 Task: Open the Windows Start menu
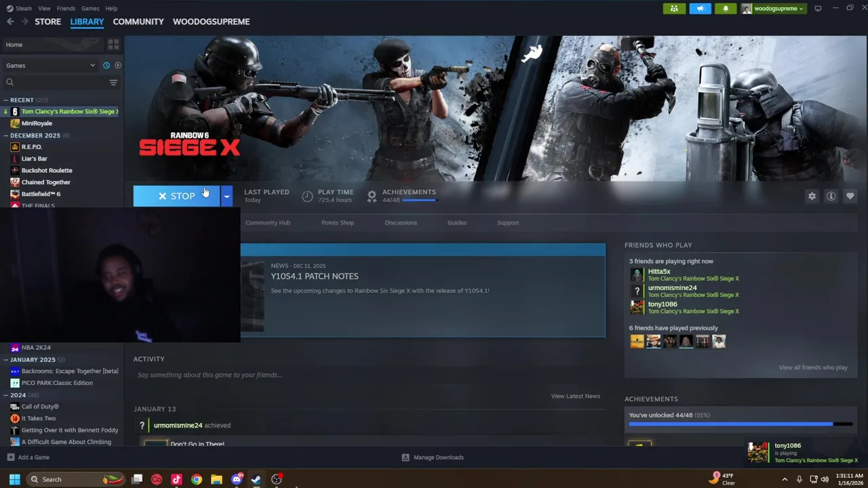click(x=14, y=479)
